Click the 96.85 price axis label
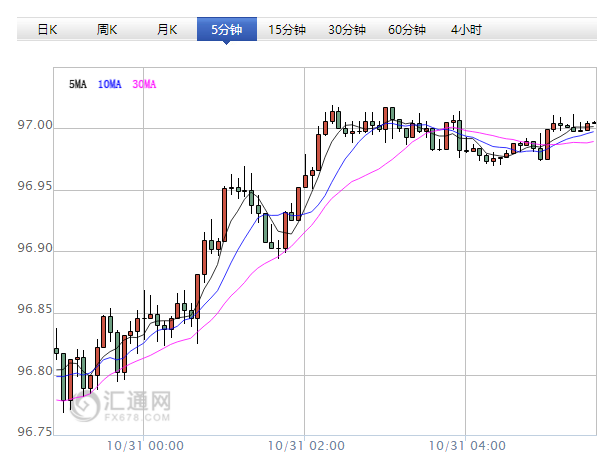Screen dimensions: 607x459 point(35,309)
